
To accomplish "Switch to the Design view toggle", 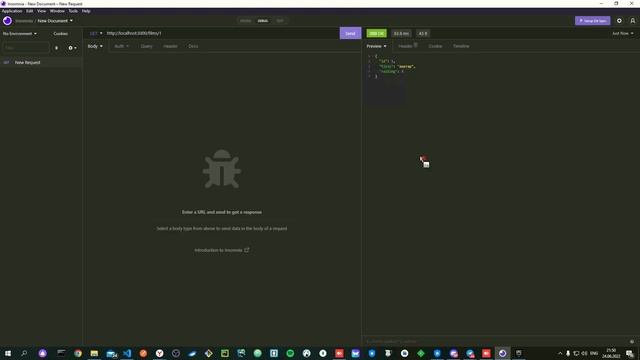I will coord(245,21).
